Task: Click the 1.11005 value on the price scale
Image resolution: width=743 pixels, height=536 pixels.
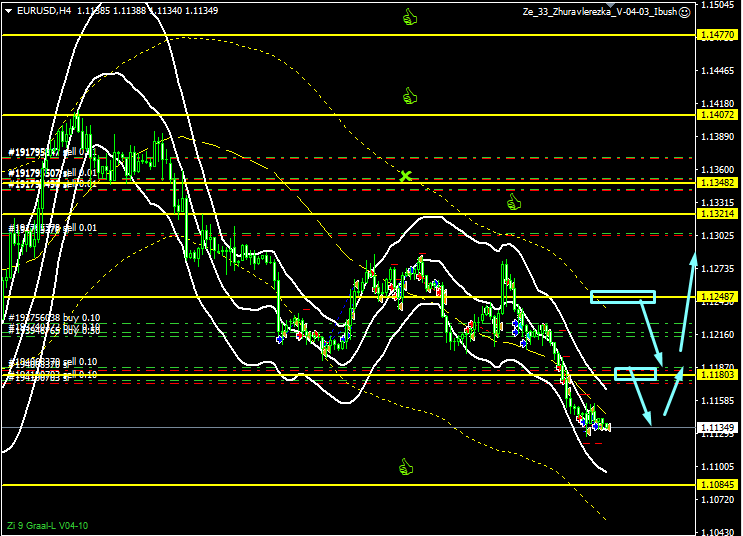Action: (x=717, y=466)
